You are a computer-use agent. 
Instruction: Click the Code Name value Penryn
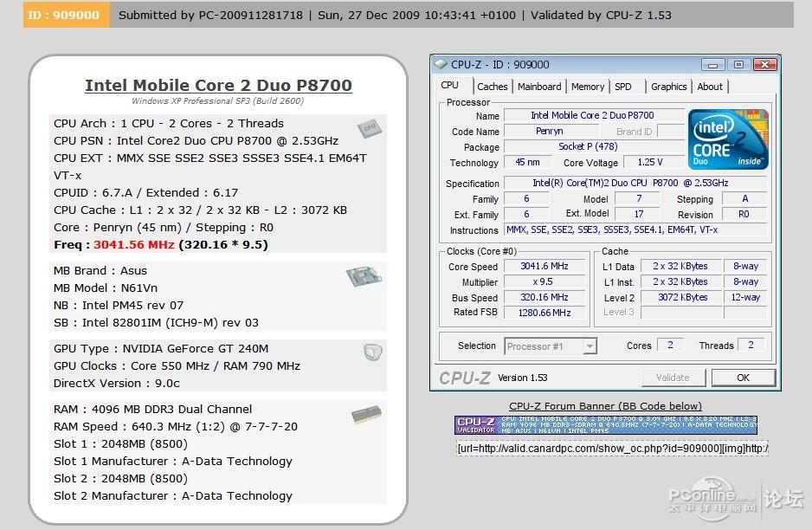point(550,131)
